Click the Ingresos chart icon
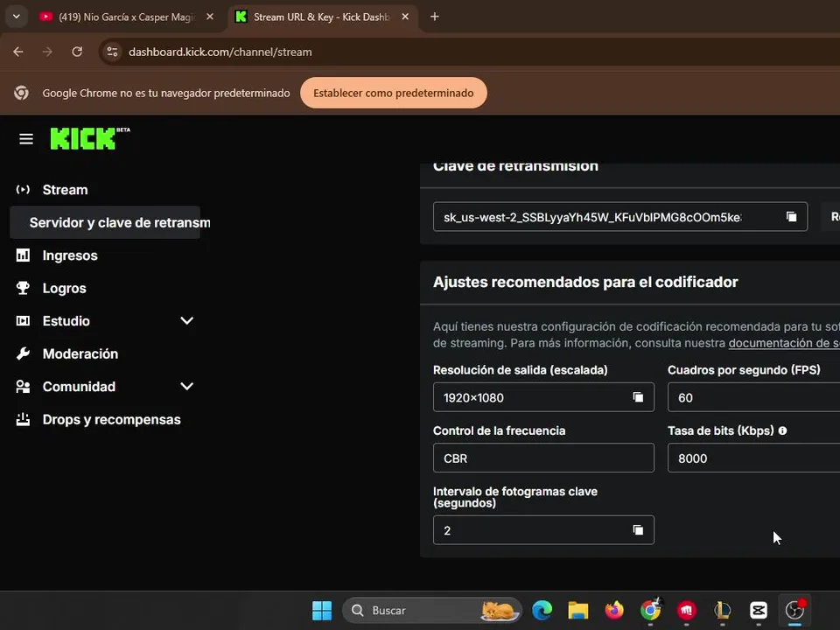This screenshot has width=840, height=630. coord(23,255)
